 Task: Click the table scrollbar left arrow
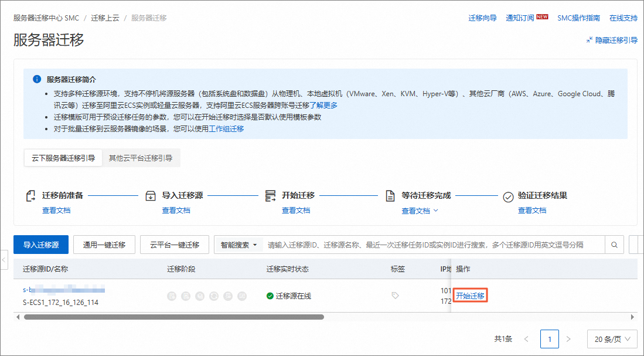tap(18, 317)
